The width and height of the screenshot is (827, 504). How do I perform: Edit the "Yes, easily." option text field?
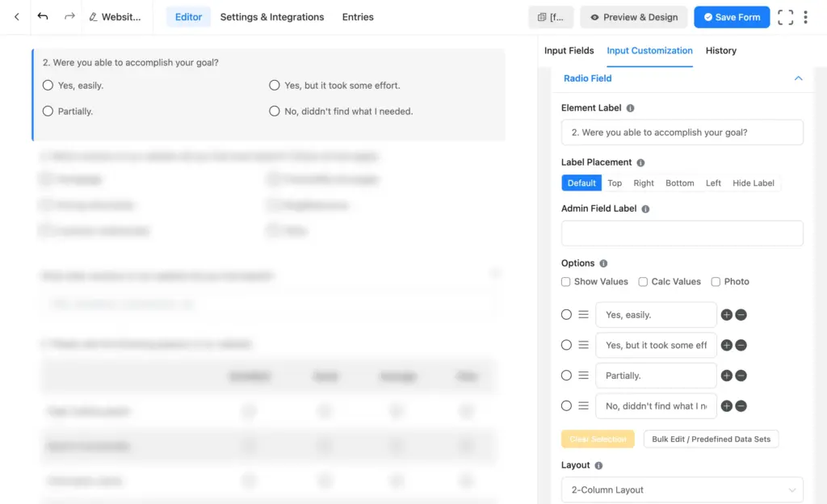(x=656, y=315)
